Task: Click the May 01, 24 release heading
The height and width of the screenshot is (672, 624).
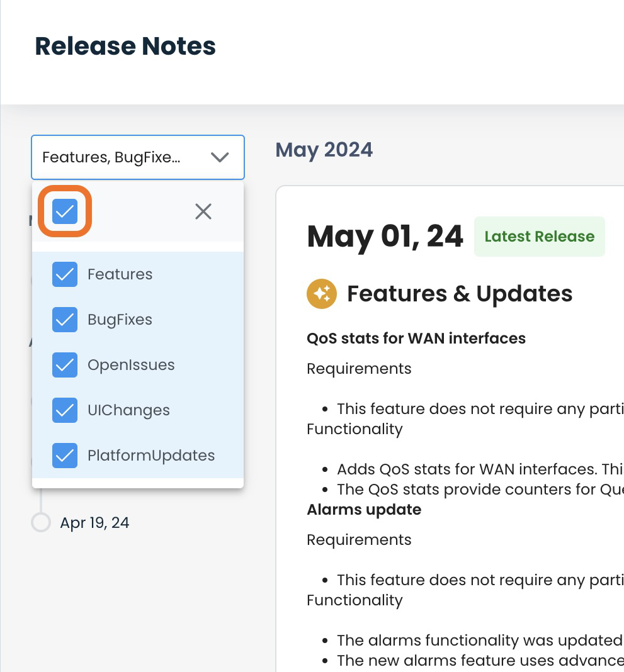Action: click(385, 237)
